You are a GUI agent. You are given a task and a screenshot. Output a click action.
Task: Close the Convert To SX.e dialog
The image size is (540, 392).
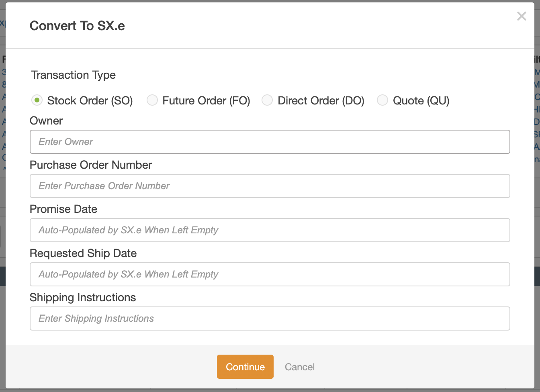522,16
